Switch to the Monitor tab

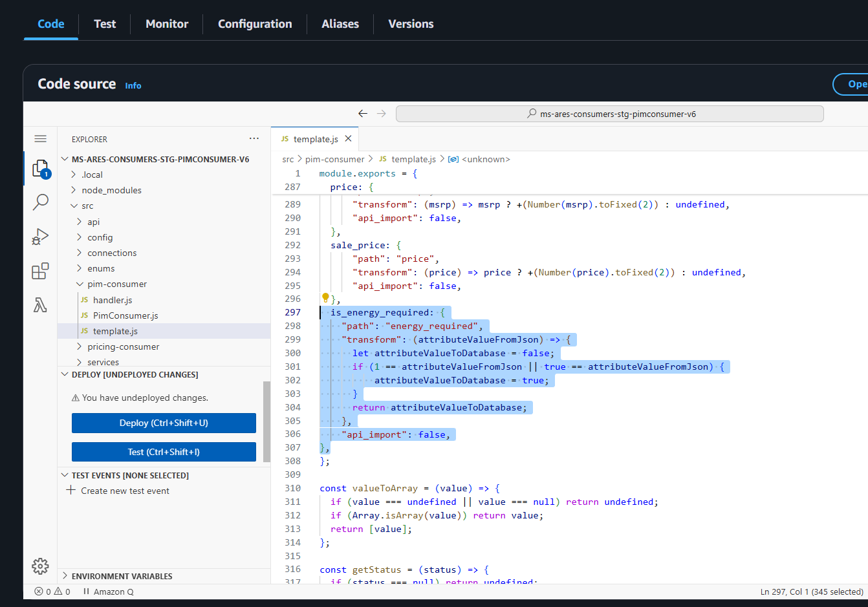click(x=167, y=24)
